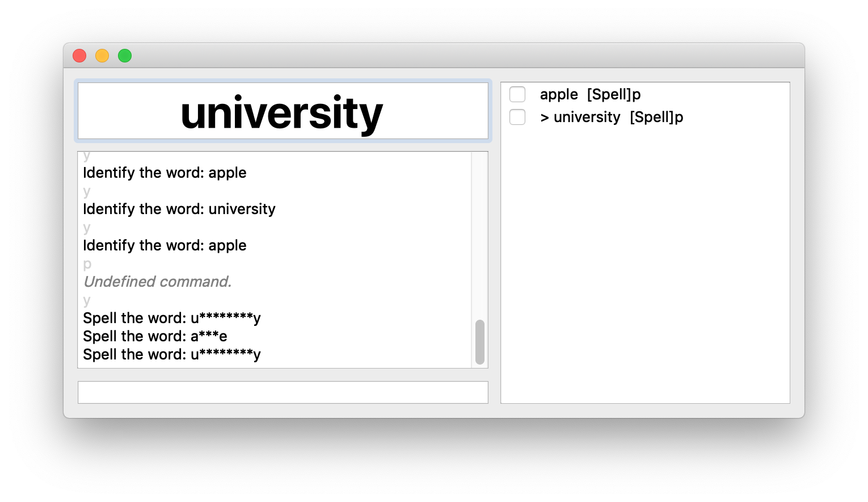Screen dimensions: 868x502
Task: Click the last 'Spell the word: u********y' line
Action: point(172,354)
